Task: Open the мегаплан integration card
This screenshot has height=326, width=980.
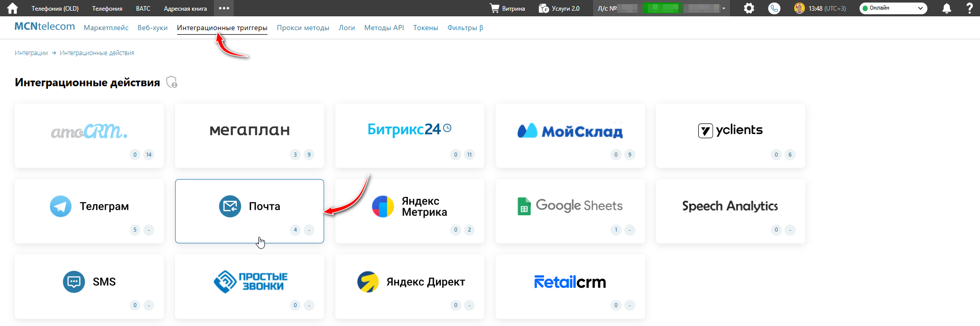Action: coord(250,136)
